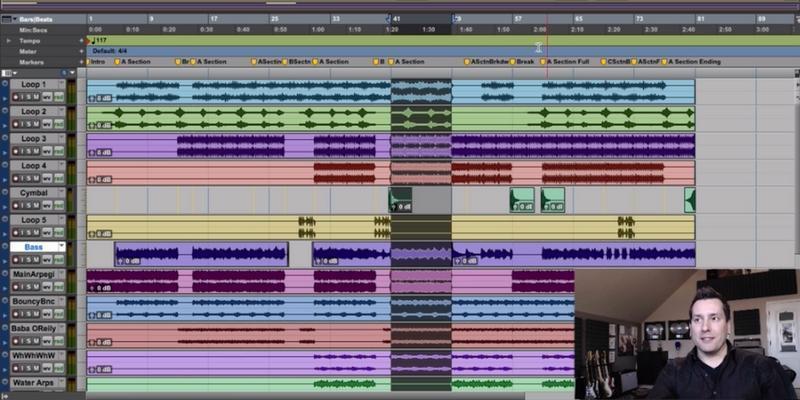
Task: Record-enable the Loop 3 track
Action: point(15,151)
